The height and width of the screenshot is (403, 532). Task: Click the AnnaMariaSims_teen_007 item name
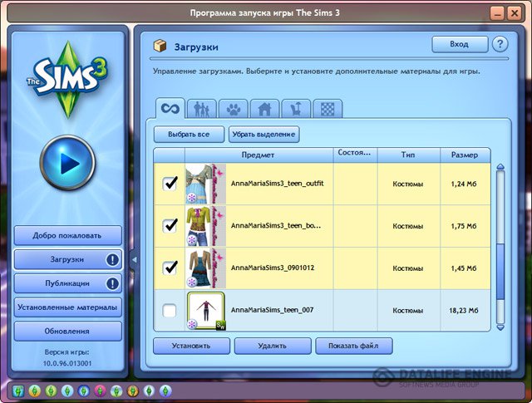pyautogui.click(x=272, y=310)
